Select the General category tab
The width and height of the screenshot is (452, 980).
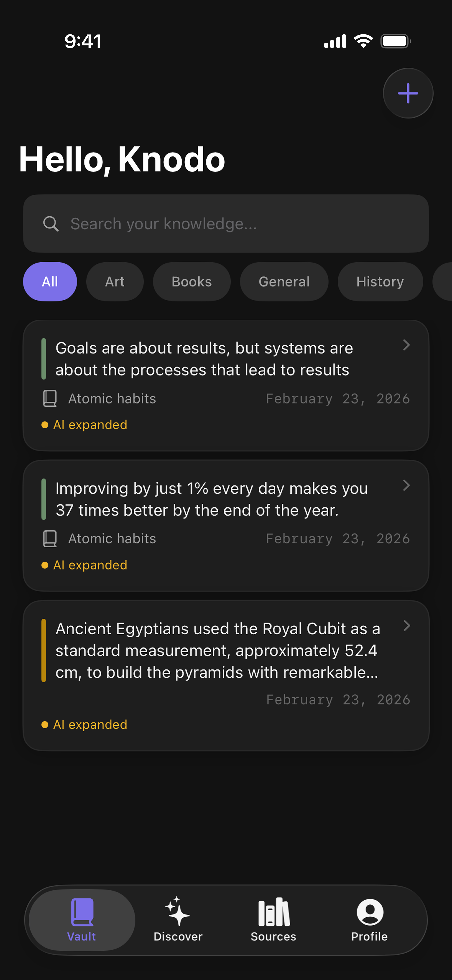click(284, 282)
